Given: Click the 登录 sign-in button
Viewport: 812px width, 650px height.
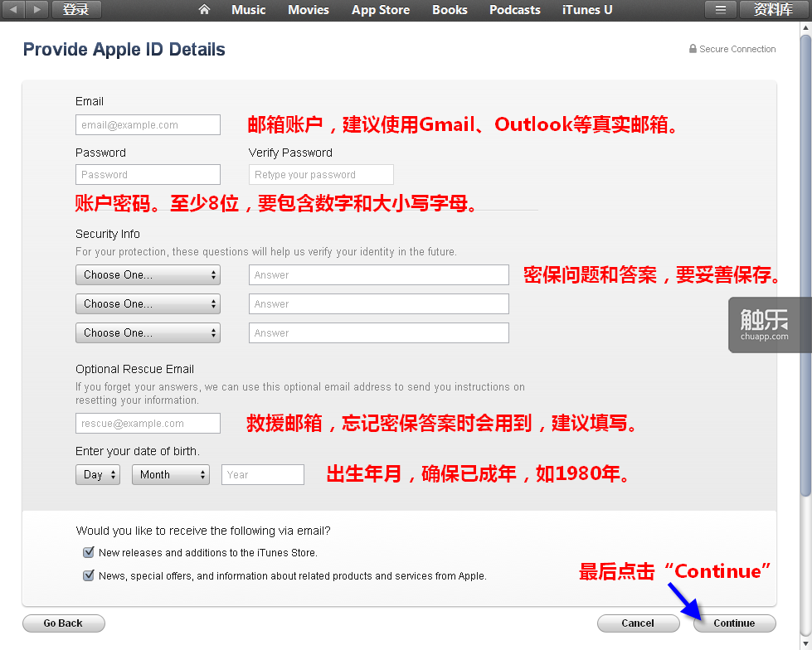Looking at the screenshot, I should (x=75, y=9).
